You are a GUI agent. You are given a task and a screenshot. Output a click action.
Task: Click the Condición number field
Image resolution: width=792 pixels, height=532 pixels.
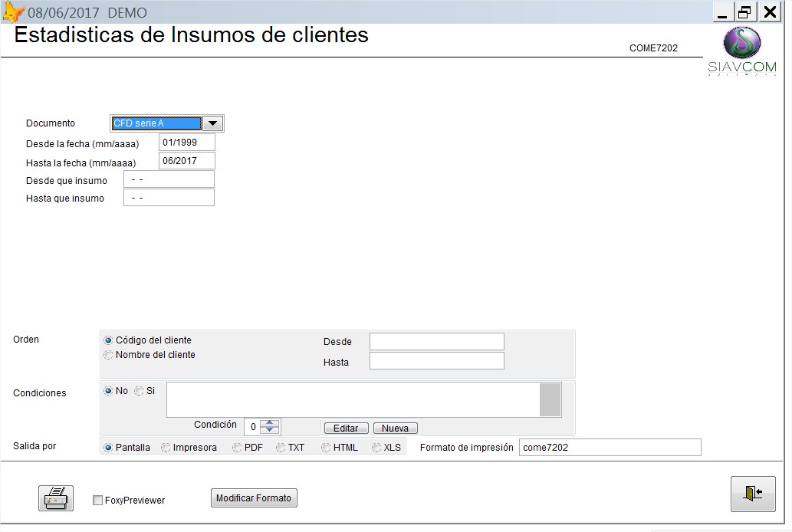point(252,427)
